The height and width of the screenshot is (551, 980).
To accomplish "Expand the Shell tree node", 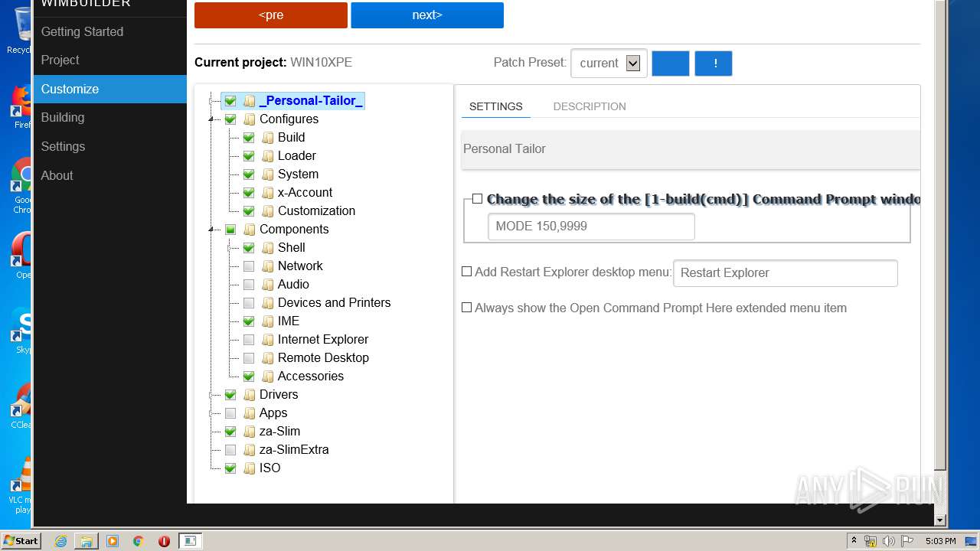I will point(230,248).
